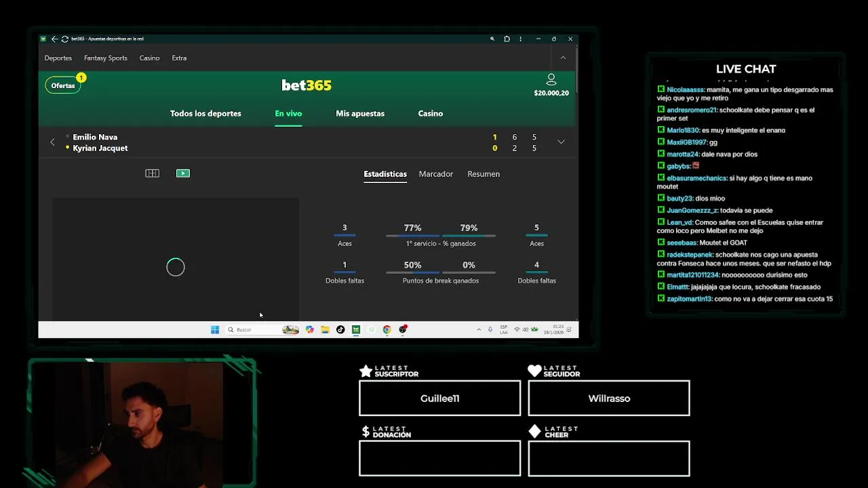The image size is (868, 488).
Task: Open the zoom magnifier in title bar
Action: click(492, 39)
